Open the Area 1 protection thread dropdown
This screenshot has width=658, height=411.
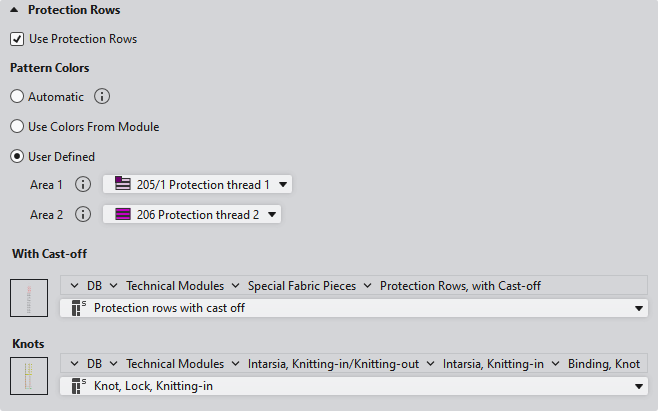pyautogui.click(x=285, y=184)
